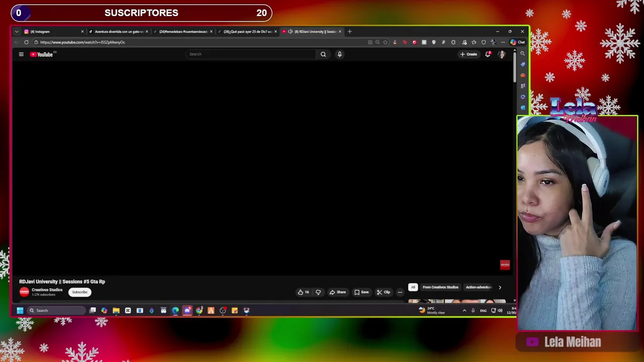Open browser Settings and more ellipsis
Image resolution: width=644 pixels, height=362 pixels.
[503, 42]
